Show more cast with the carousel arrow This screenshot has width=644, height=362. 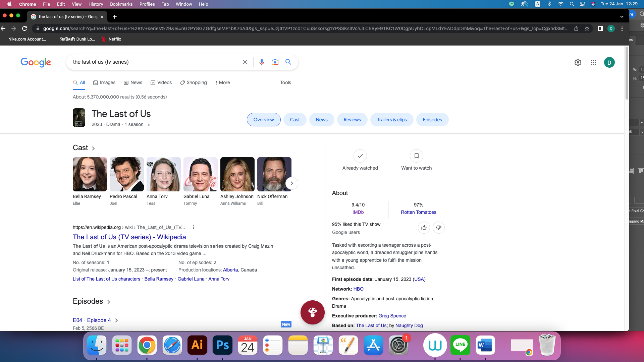292,183
